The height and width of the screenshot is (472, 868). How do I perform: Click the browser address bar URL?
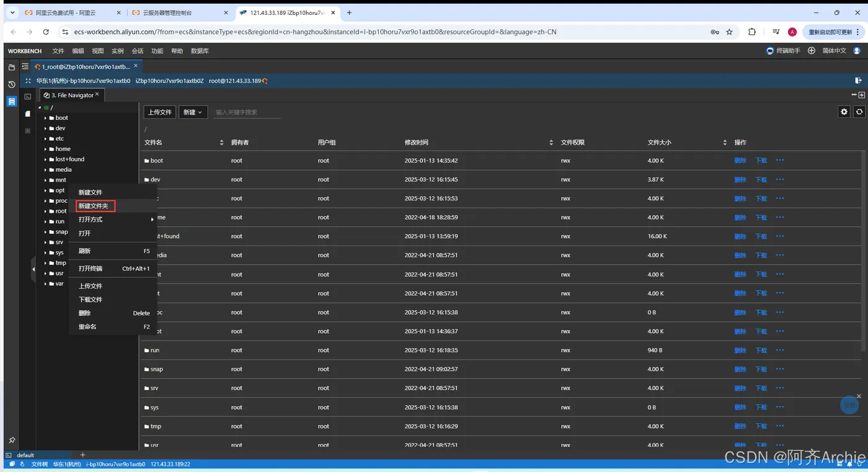(x=315, y=32)
